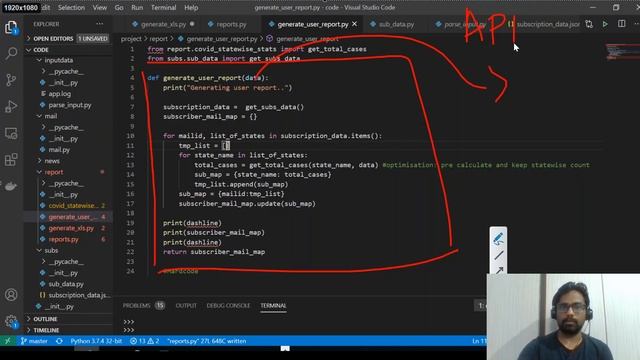Image resolution: width=640 pixels, height=360 pixels.
Task: Switch to the generate_xls.py tab
Action: pos(162,24)
